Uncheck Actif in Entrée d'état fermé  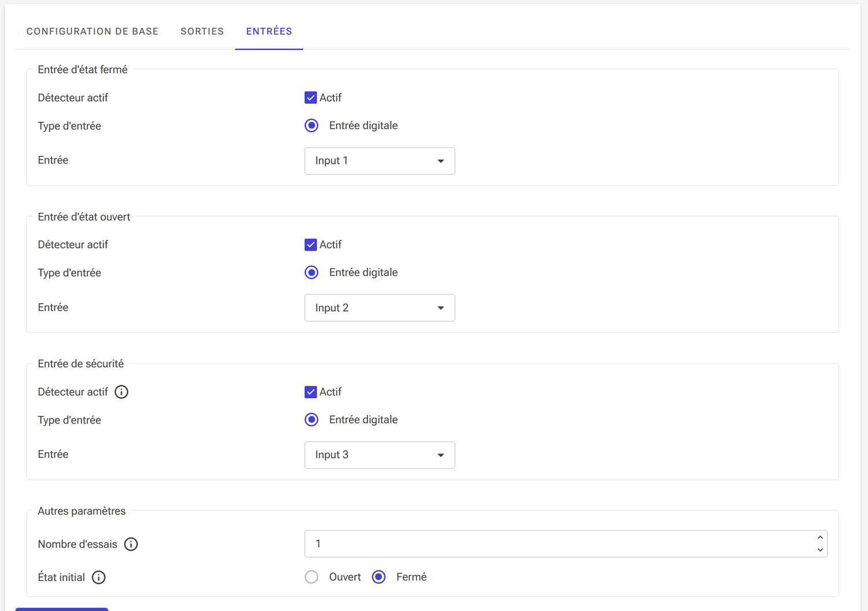click(x=311, y=98)
